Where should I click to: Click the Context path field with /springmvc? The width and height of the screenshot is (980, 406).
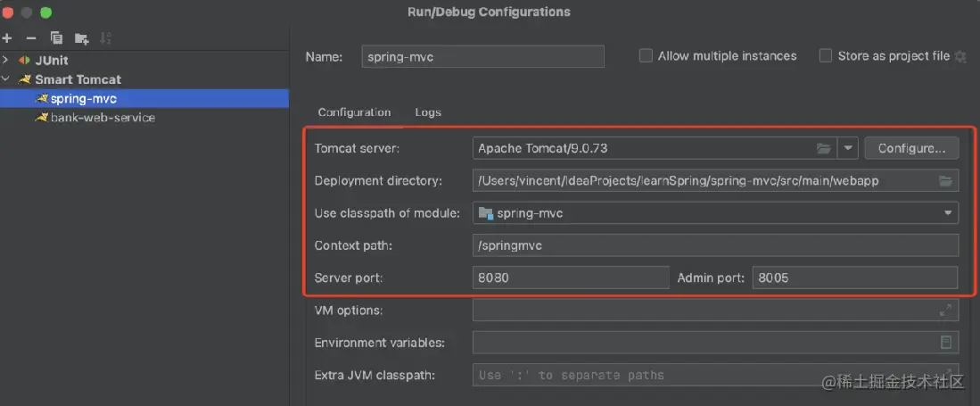click(x=716, y=245)
